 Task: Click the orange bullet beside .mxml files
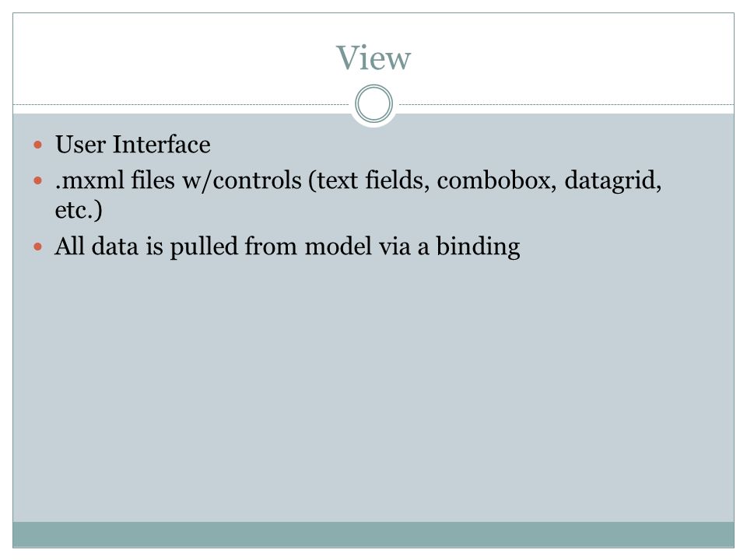pyautogui.click(x=38, y=181)
